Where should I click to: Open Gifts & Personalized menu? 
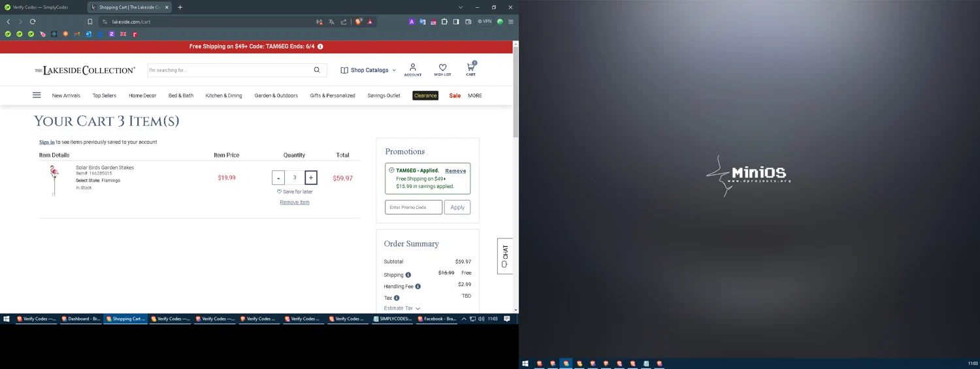click(x=333, y=95)
